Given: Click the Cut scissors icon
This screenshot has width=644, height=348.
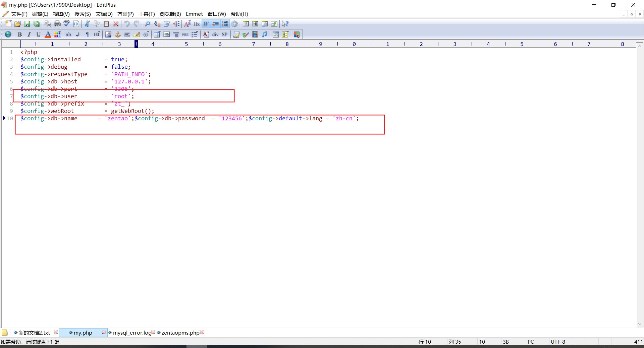Looking at the screenshot, I should tap(87, 24).
